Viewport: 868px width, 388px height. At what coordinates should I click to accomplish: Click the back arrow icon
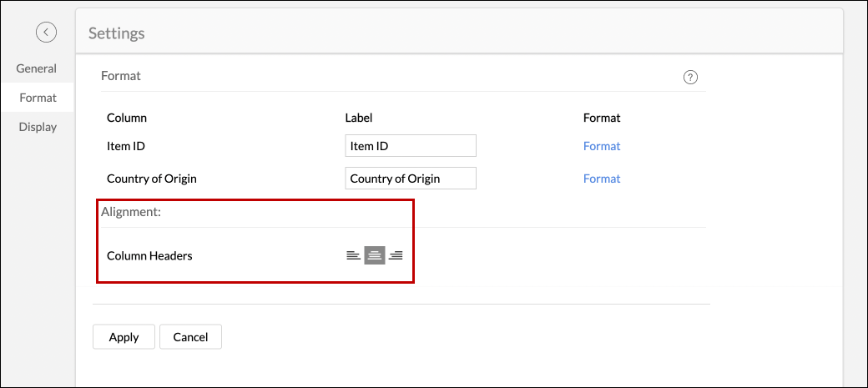click(x=46, y=32)
